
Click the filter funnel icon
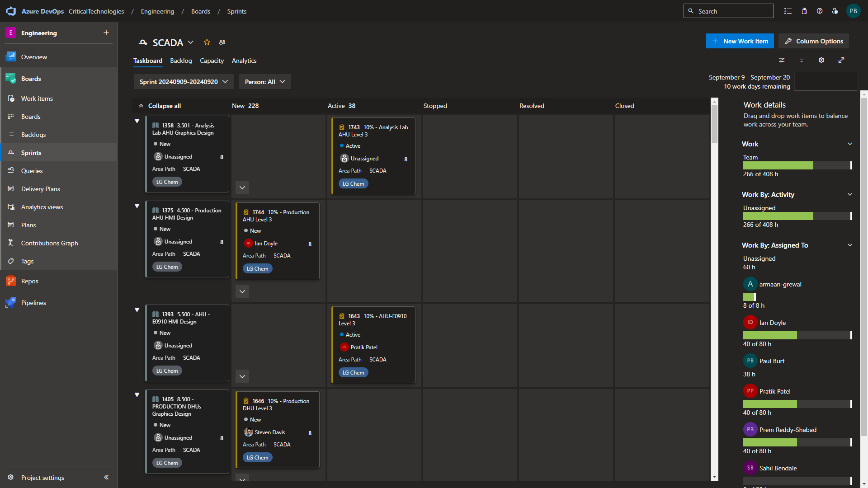[x=802, y=60]
